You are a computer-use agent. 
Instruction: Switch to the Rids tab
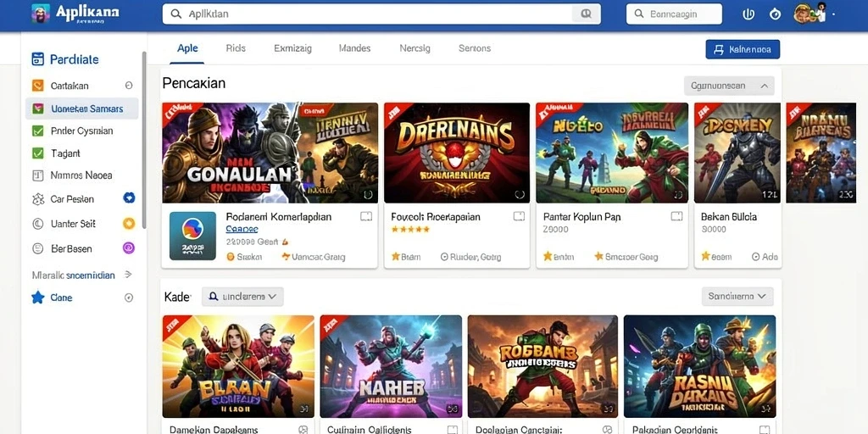point(236,48)
